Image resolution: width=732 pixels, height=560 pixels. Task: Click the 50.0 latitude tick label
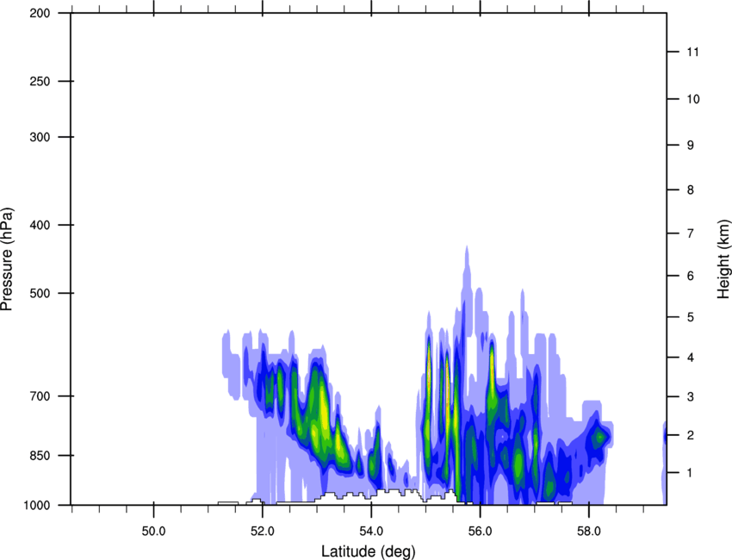pos(153,527)
